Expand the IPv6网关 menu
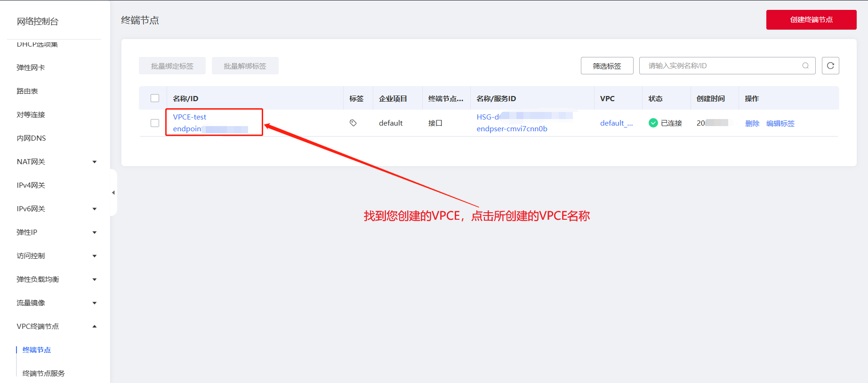The image size is (868, 383). (x=95, y=209)
